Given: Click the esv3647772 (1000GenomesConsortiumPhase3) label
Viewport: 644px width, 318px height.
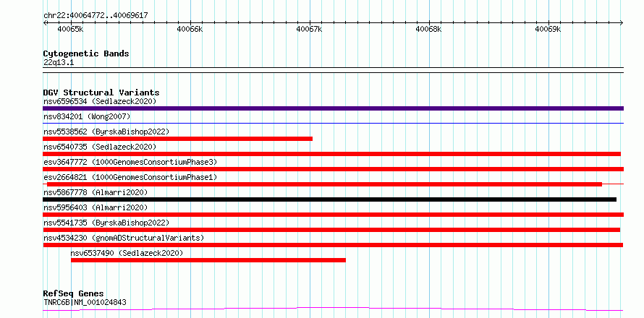Looking at the screenshot, I should click(130, 162).
